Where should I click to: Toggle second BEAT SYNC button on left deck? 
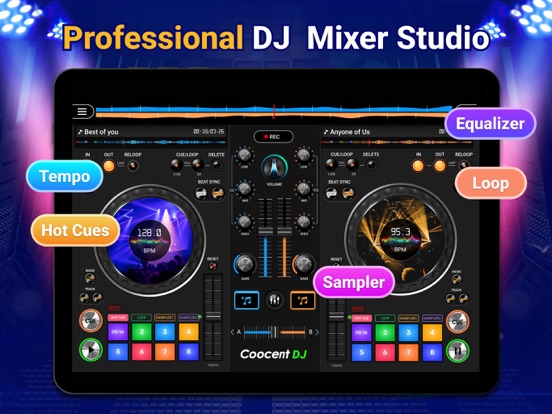tap(218, 193)
